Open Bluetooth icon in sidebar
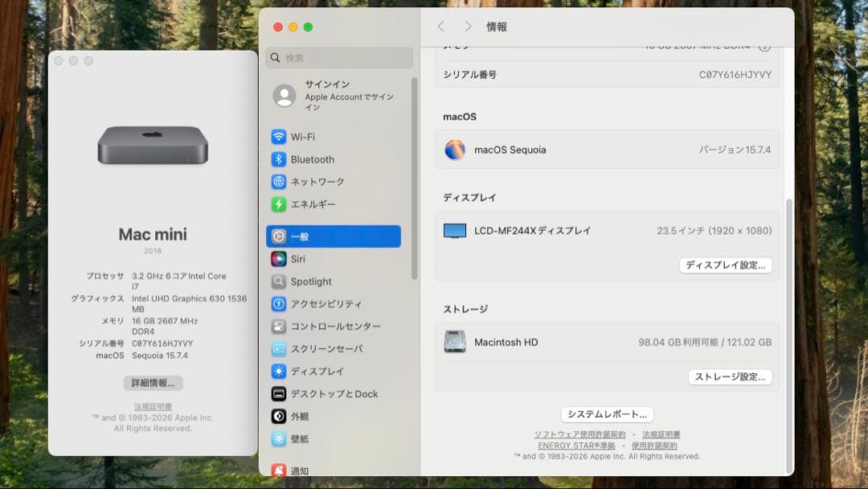Screen dimensions: 868x489 tap(278, 159)
